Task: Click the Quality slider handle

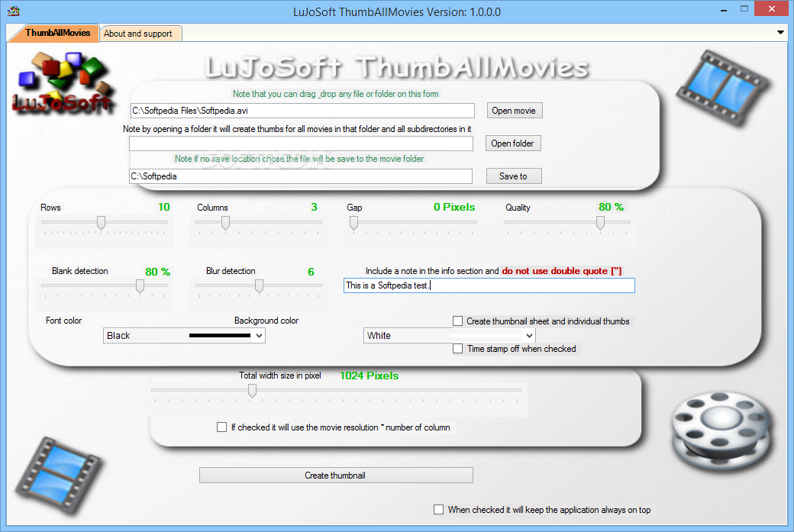Action: pyautogui.click(x=600, y=223)
